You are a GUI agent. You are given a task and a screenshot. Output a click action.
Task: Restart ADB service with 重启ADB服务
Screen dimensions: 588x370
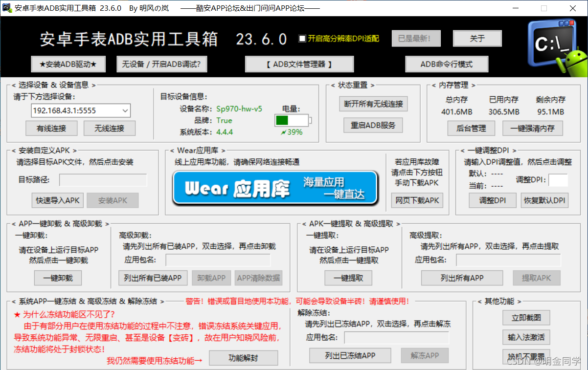(x=373, y=125)
